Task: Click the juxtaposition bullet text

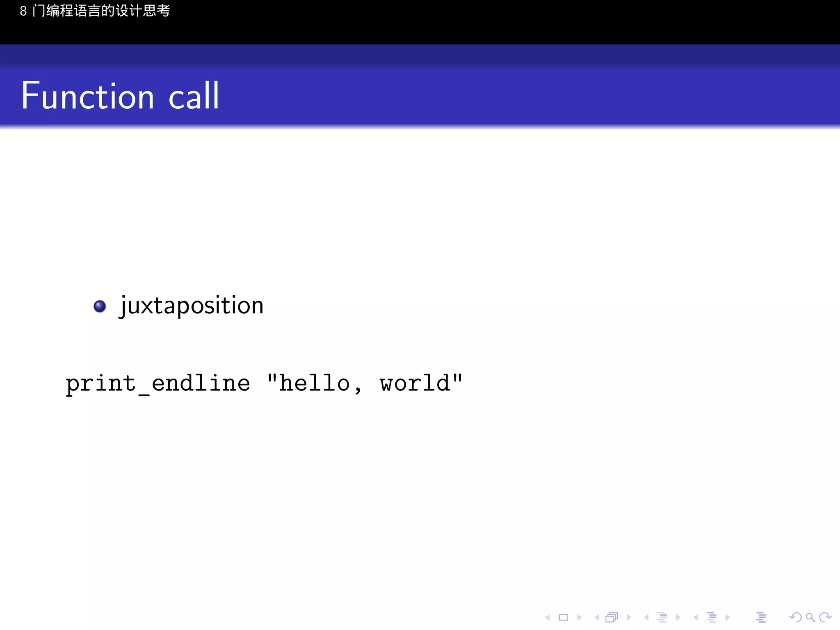Action: coord(191,306)
